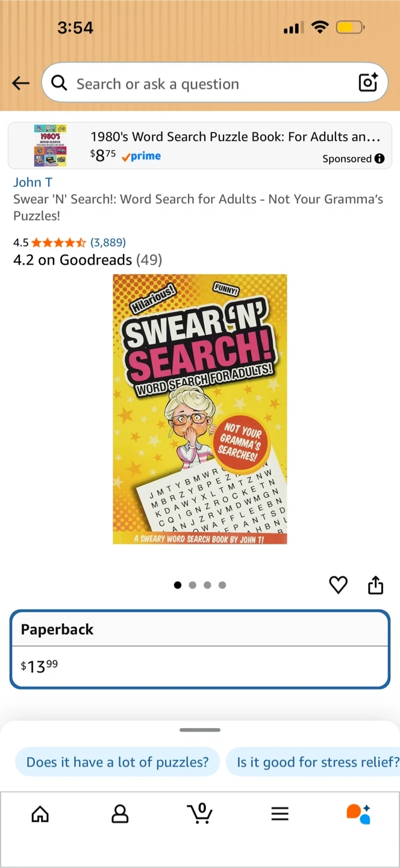Open the account profile icon
The height and width of the screenshot is (868, 400).
pyautogui.click(x=120, y=814)
